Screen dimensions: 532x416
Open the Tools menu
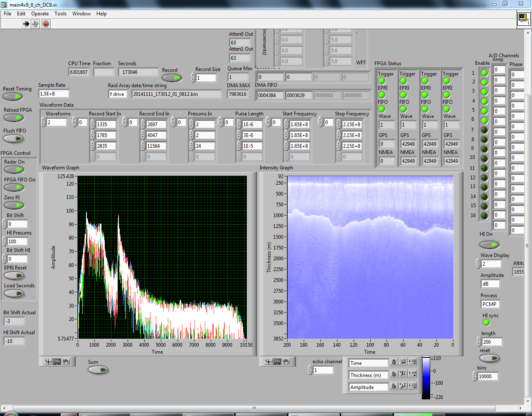pos(60,14)
